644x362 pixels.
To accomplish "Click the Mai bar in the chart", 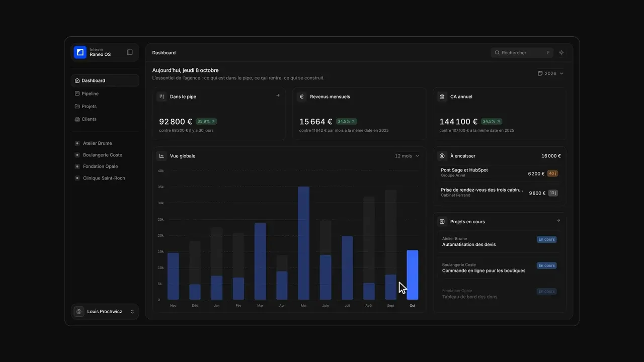I will (x=303, y=243).
